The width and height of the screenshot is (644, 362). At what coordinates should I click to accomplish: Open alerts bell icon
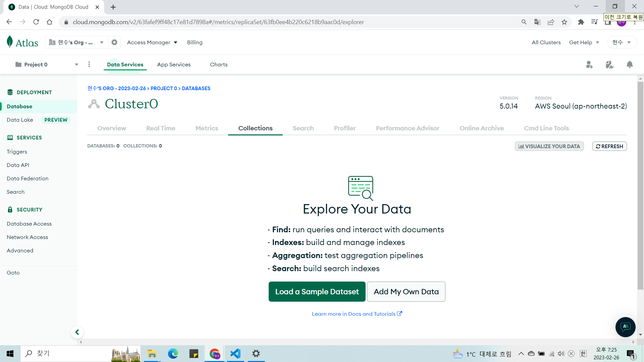click(x=630, y=64)
